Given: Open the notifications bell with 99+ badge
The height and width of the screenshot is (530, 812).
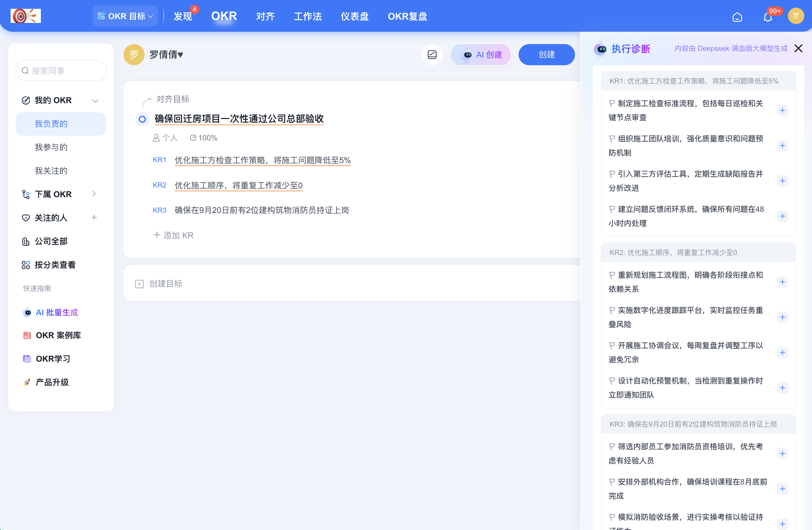Looking at the screenshot, I should coord(767,17).
